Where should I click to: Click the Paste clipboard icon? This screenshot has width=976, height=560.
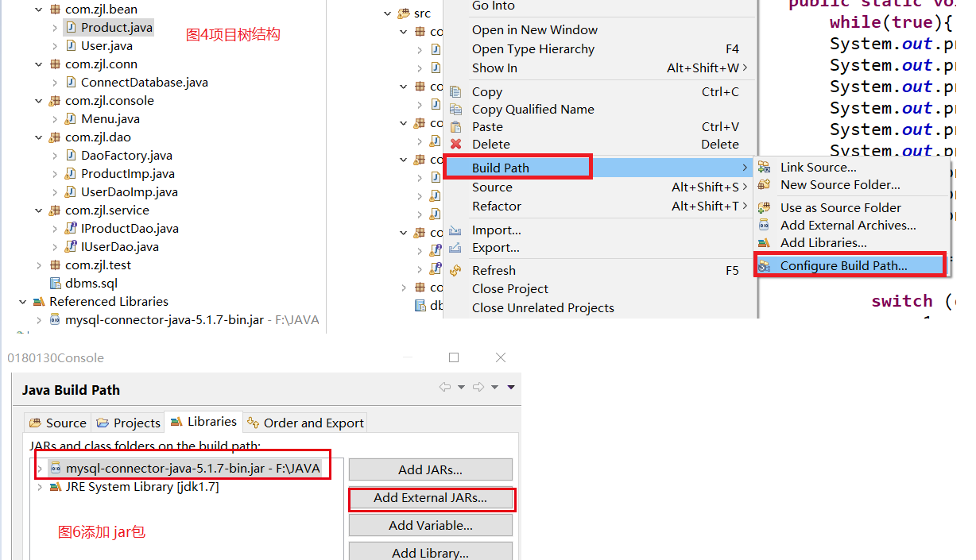click(x=456, y=127)
